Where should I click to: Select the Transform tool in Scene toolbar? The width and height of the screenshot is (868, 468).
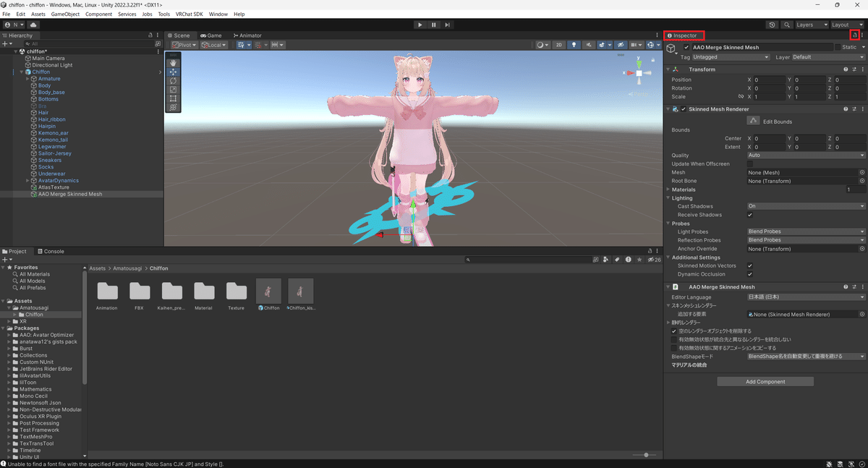coord(173,107)
